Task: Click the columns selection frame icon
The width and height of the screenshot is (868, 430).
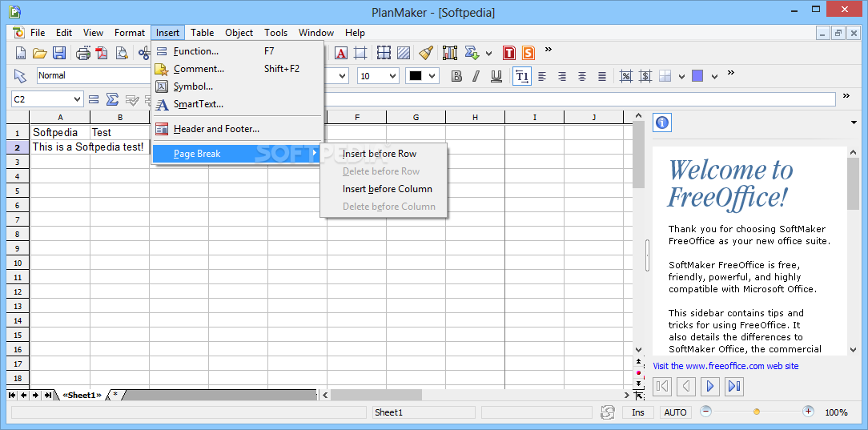Action: [x=450, y=53]
